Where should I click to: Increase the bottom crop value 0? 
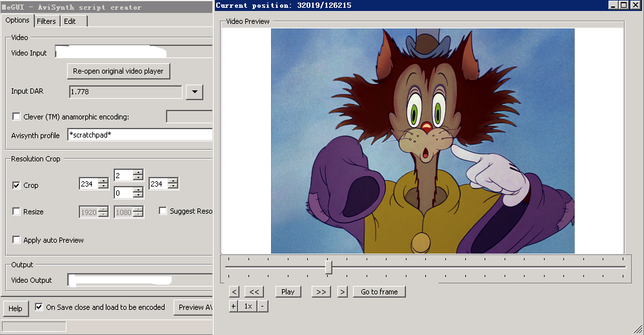click(x=138, y=190)
